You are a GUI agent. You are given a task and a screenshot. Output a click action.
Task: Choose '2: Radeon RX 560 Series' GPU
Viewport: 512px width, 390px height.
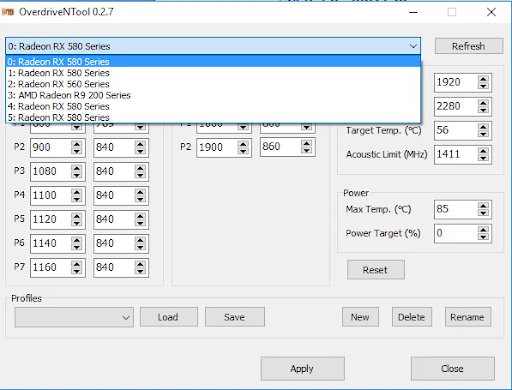click(x=213, y=84)
